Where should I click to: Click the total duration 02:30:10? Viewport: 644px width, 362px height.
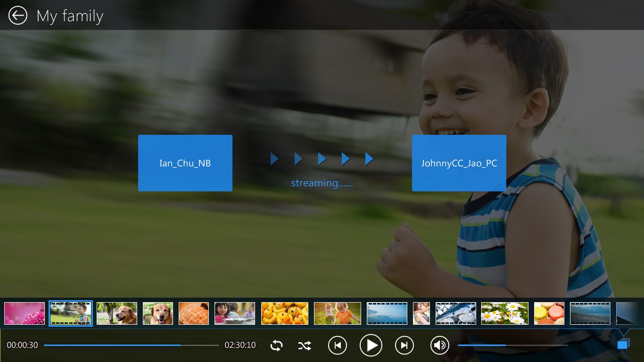pos(240,346)
